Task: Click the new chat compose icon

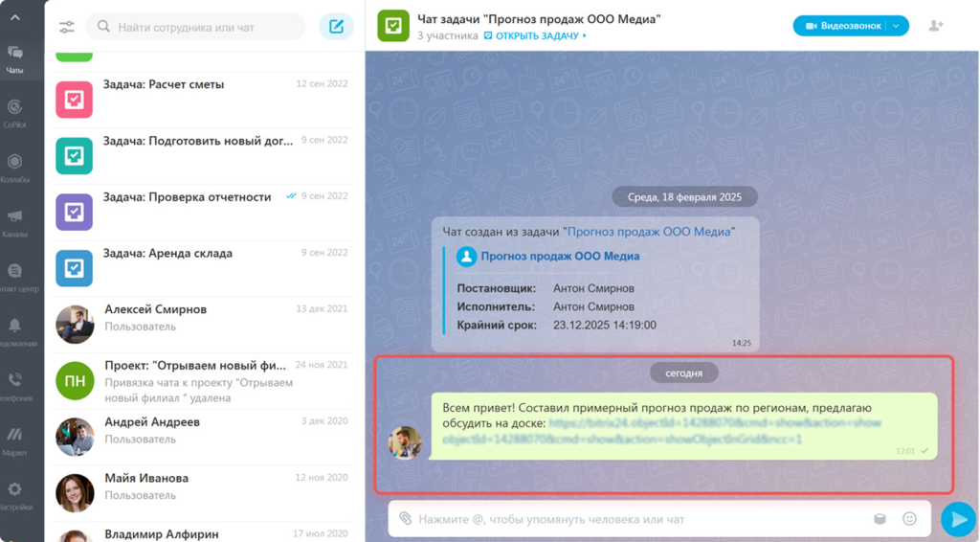Action: 336,27
